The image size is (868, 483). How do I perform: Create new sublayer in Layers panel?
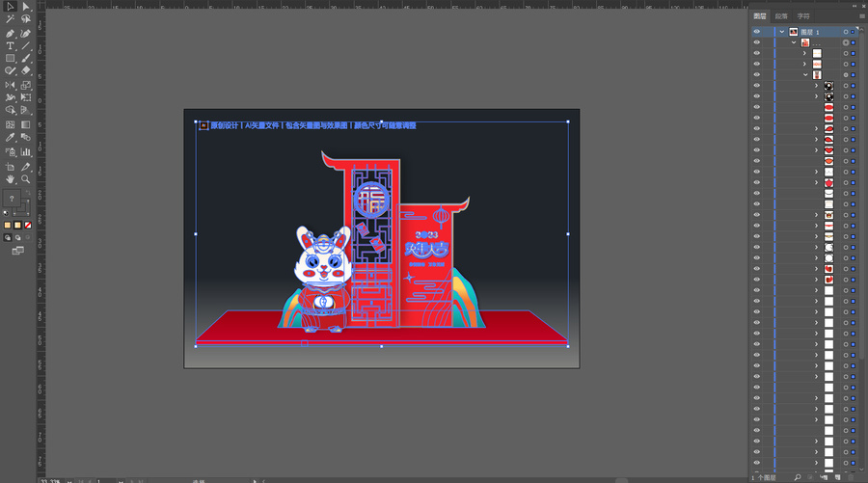pyautogui.click(x=824, y=477)
